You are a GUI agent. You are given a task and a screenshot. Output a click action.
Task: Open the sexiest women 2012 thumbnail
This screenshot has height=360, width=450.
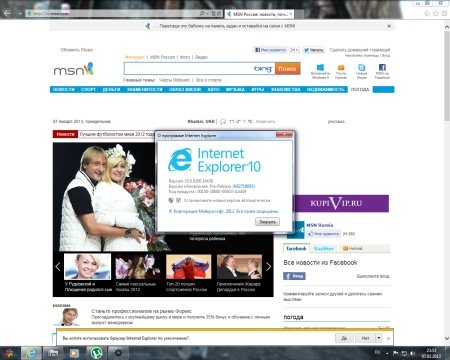[138, 267]
